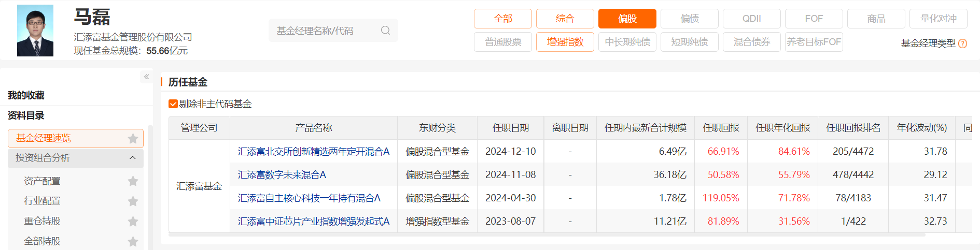Viewport: 980px width, 250px height.
Task: Click the star next to 资产配置
Action: click(x=133, y=181)
